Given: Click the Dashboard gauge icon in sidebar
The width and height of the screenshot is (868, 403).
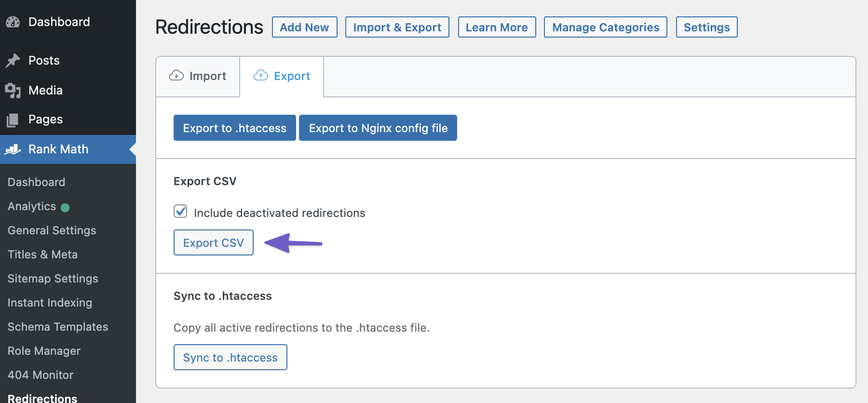Looking at the screenshot, I should click(13, 22).
